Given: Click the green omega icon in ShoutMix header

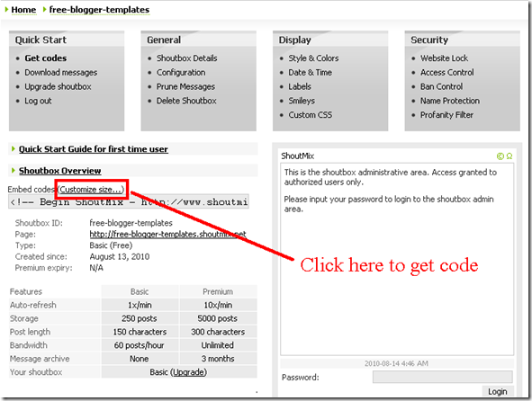Looking at the screenshot, I should tap(509, 156).
